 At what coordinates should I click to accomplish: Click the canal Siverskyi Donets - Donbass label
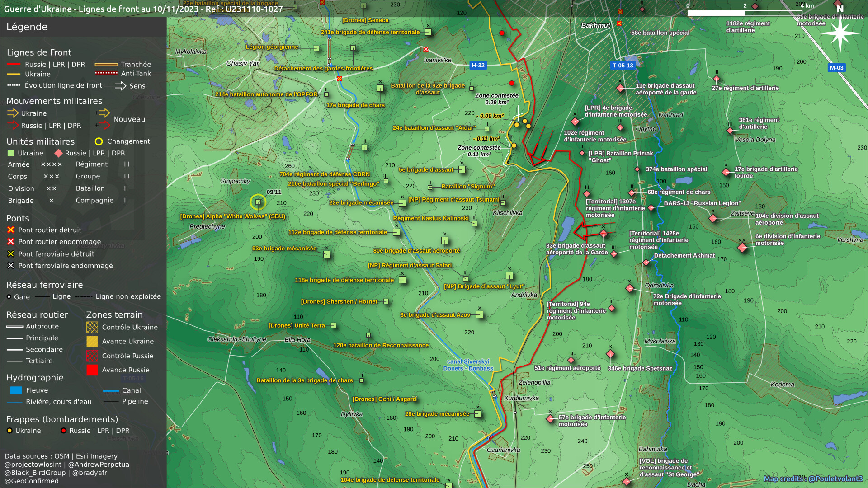click(x=468, y=365)
